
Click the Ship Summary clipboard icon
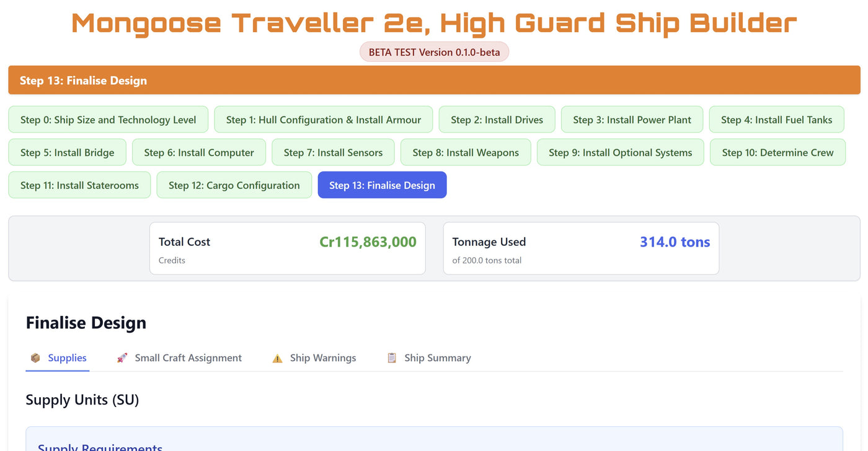(392, 358)
